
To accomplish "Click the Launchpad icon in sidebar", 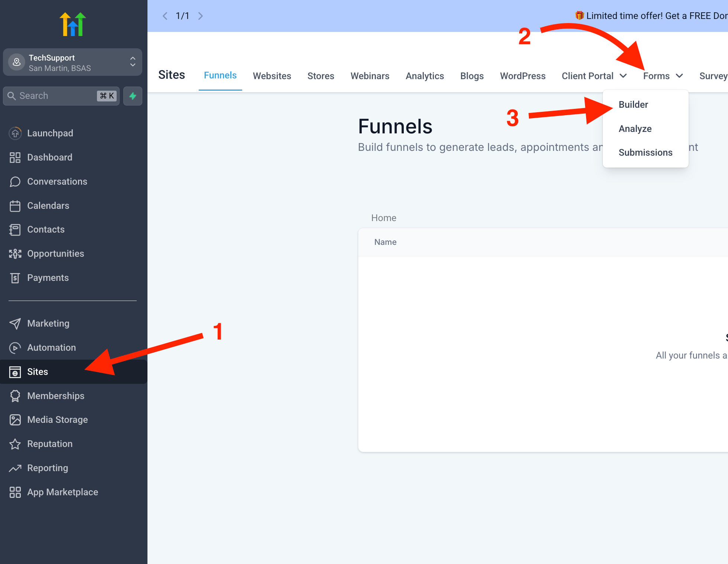I will click(15, 133).
